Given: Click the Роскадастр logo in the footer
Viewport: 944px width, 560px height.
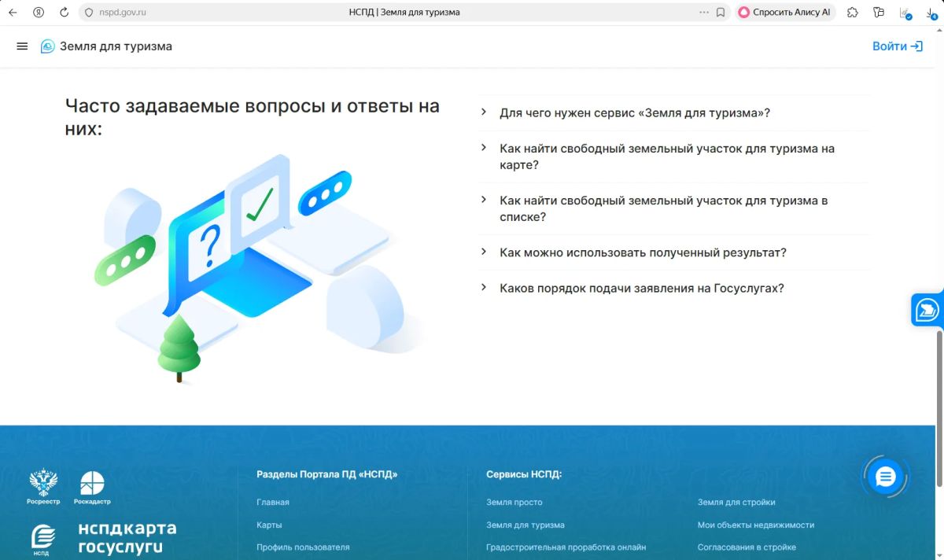Looking at the screenshot, I should 92,488.
